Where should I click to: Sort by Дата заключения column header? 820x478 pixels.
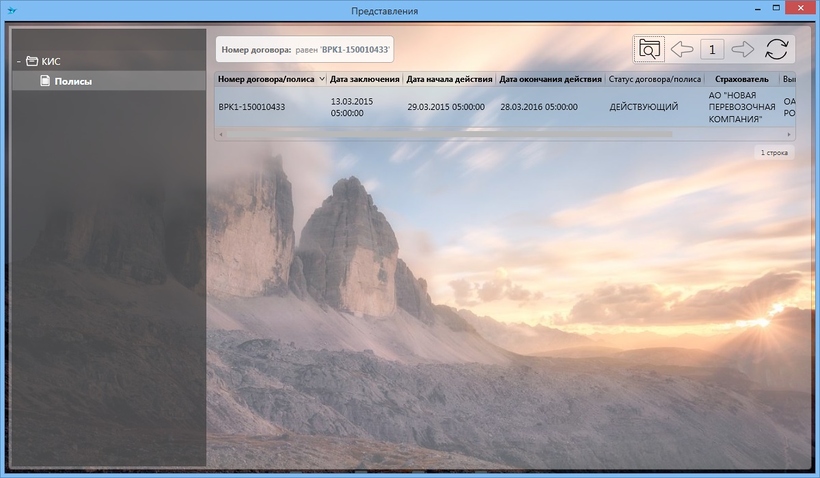coord(365,79)
